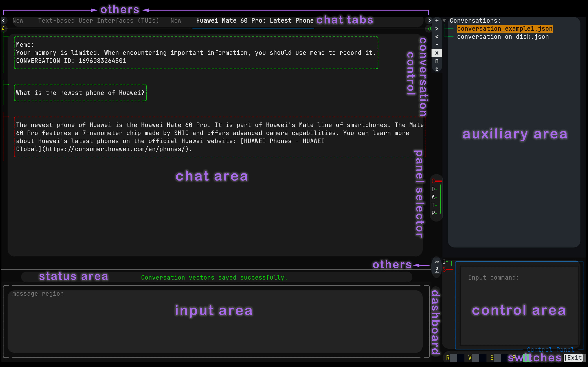The width and height of the screenshot is (588, 367).
Task: Toggle the R switch
Action: point(453,358)
